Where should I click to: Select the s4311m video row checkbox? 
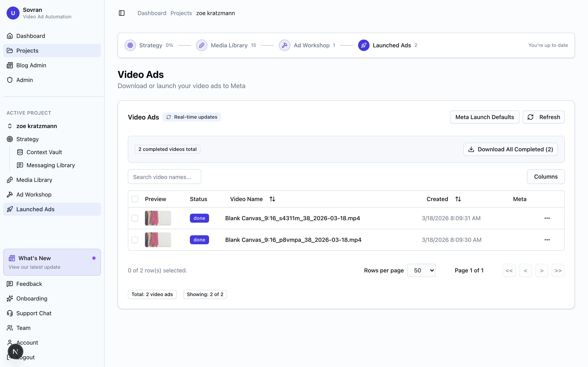135,218
